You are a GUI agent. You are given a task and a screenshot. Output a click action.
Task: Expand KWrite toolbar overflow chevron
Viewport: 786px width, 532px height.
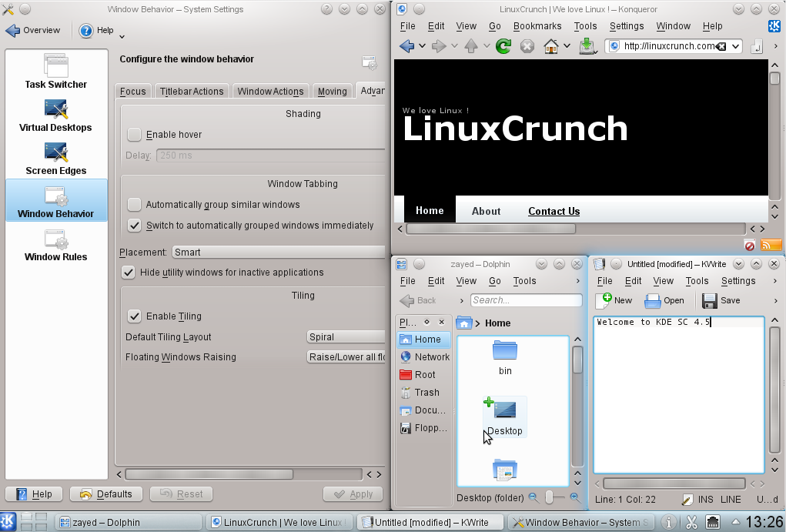point(775,300)
